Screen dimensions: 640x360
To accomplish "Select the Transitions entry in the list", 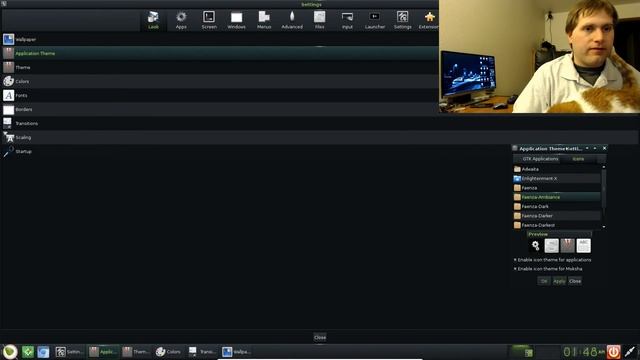I will 320,123.
